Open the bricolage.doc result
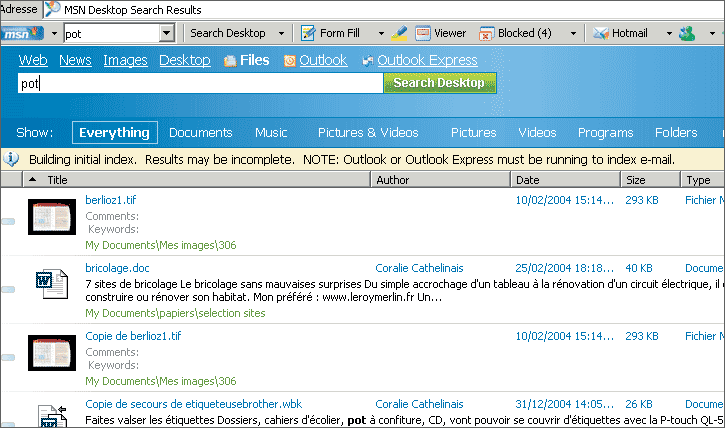 pyautogui.click(x=117, y=268)
